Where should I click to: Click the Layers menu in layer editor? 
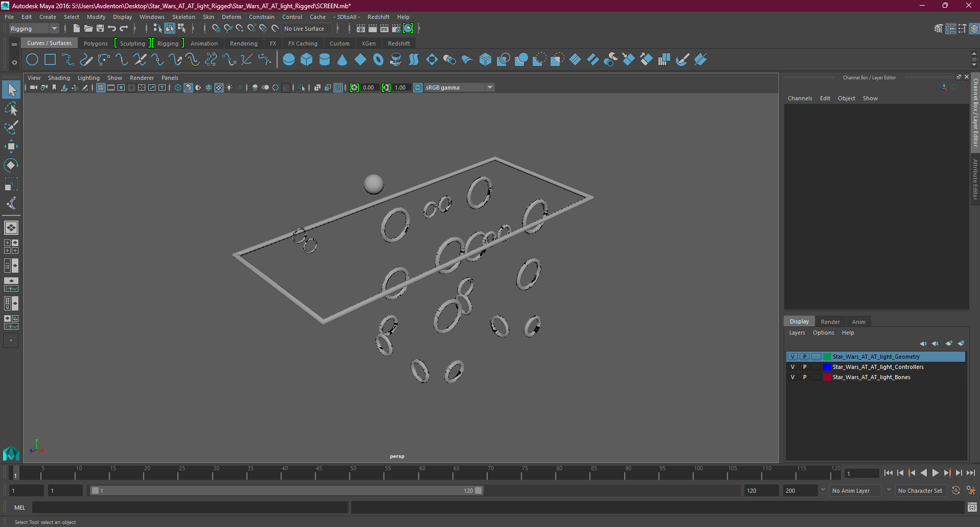pyautogui.click(x=797, y=333)
